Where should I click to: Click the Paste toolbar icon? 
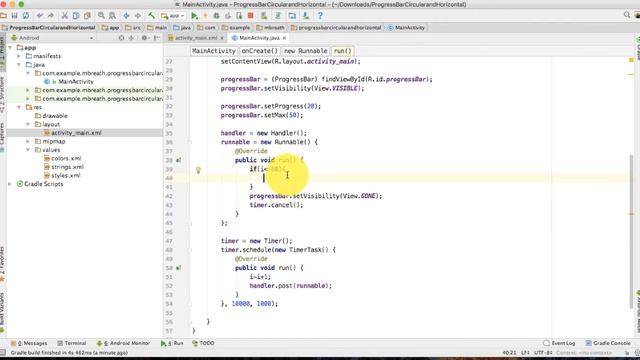tap(87, 16)
